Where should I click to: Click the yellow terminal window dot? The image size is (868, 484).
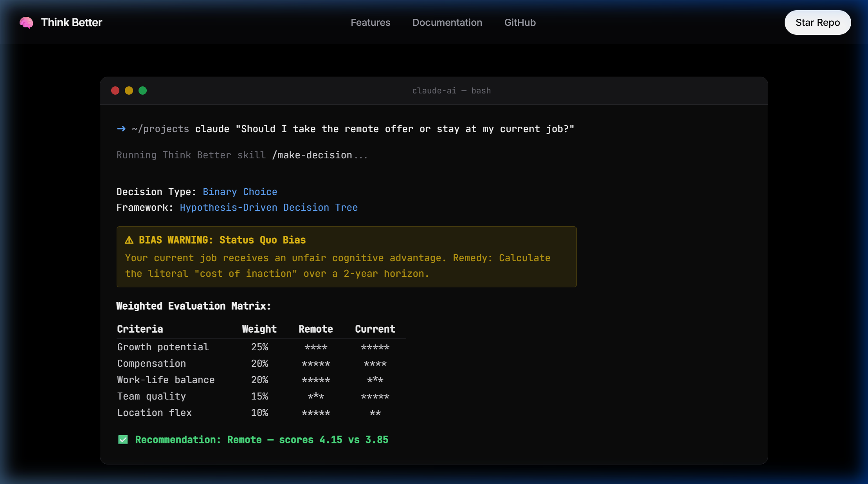[129, 91]
